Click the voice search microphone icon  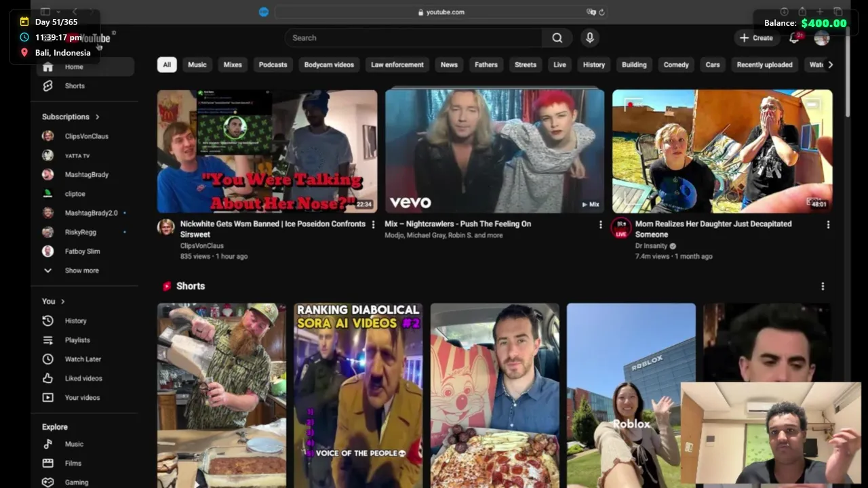(x=590, y=38)
